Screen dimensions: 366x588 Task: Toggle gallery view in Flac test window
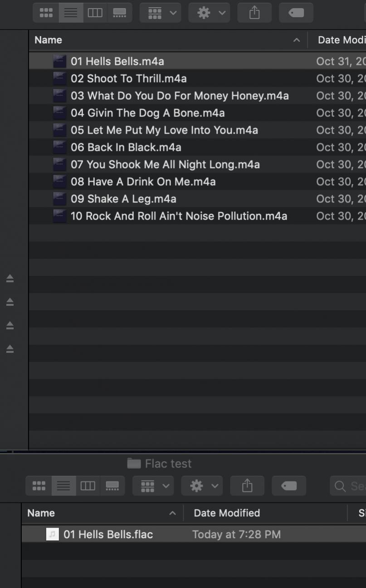pos(112,486)
